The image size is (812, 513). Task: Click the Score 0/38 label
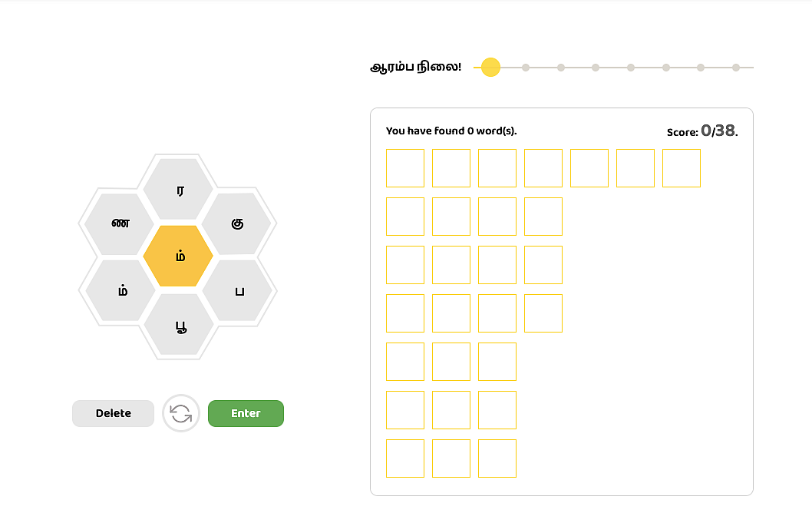pyautogui.click(x=702, y=131)
